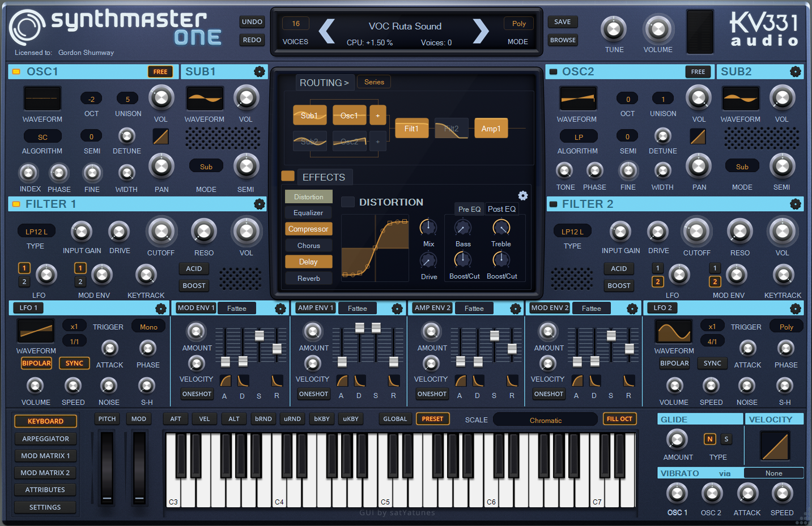Click VOICES 16 value field
Image resolution: width=812 pixels, height=526 pixels.
coord(296,24)
